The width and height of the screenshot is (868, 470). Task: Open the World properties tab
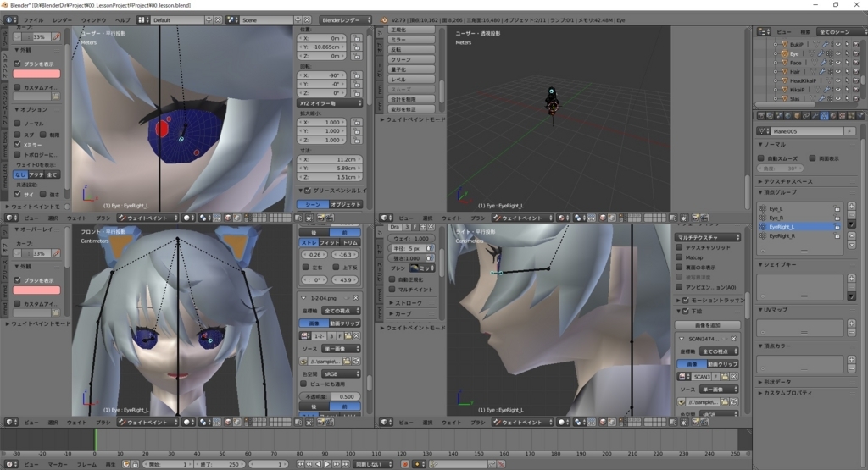(x=788, y=115)
